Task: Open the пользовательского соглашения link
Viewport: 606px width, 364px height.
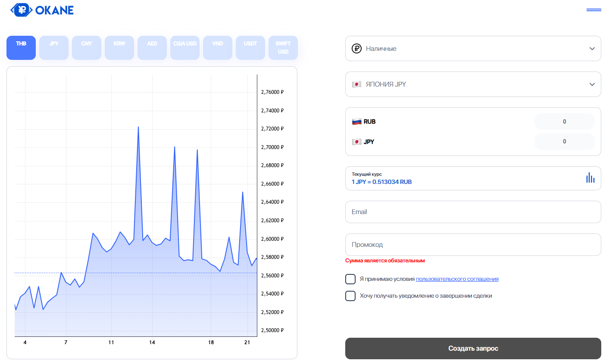Action: (x=457, y=279)
